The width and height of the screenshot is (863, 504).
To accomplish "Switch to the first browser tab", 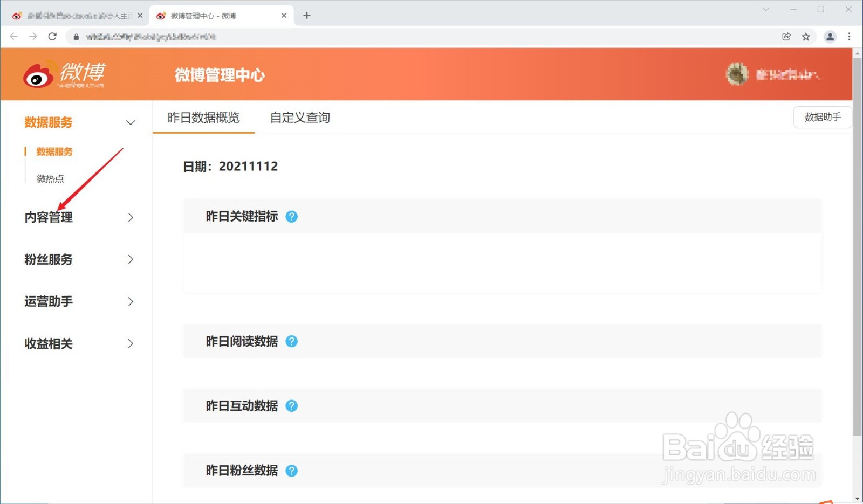I will [x=77, y=16].
